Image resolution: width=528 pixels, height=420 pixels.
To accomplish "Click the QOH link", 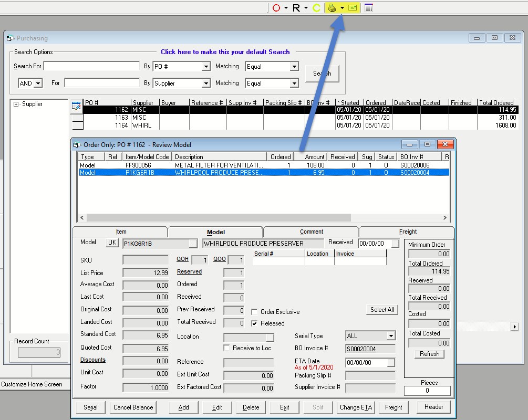I will 182,259.
